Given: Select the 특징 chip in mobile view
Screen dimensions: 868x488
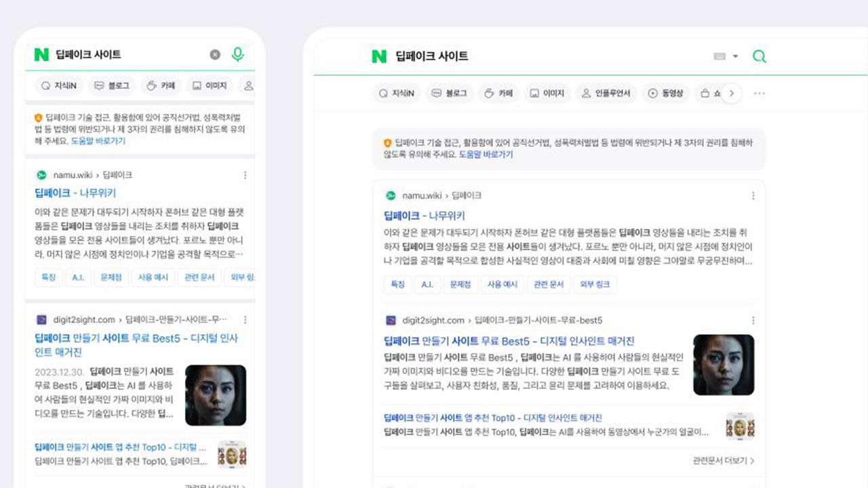Looking at the screenshot, I should [49, 278].
